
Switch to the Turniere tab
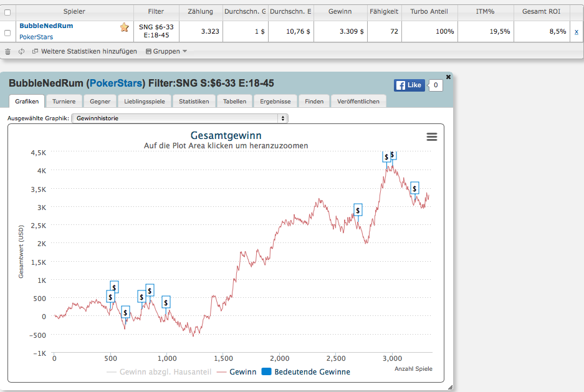(x=64, y=101)
